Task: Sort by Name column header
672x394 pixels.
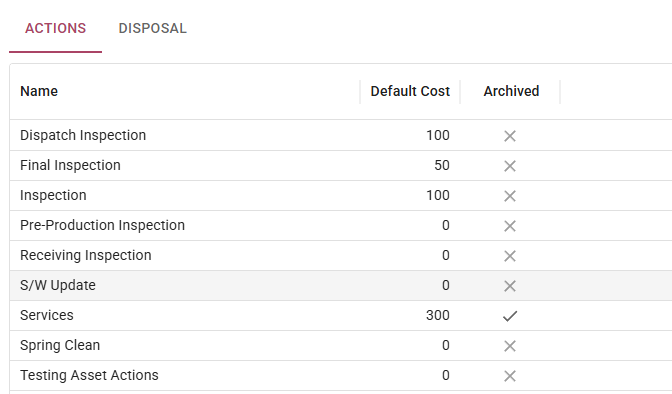Action: (x=39, y=91)
